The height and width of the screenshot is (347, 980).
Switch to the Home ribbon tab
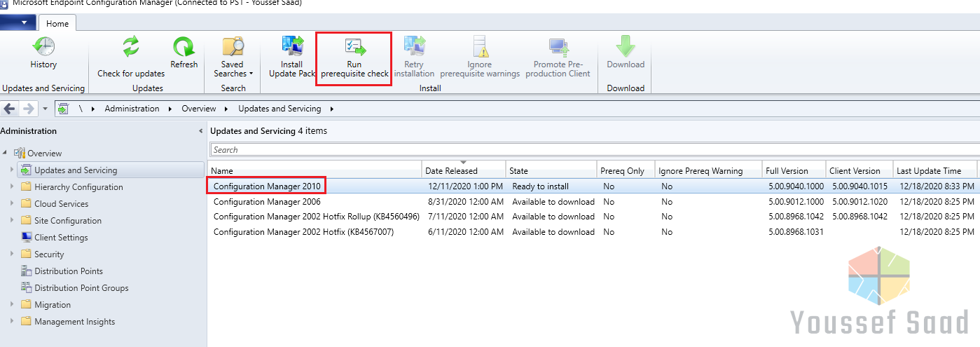point(57,23)
